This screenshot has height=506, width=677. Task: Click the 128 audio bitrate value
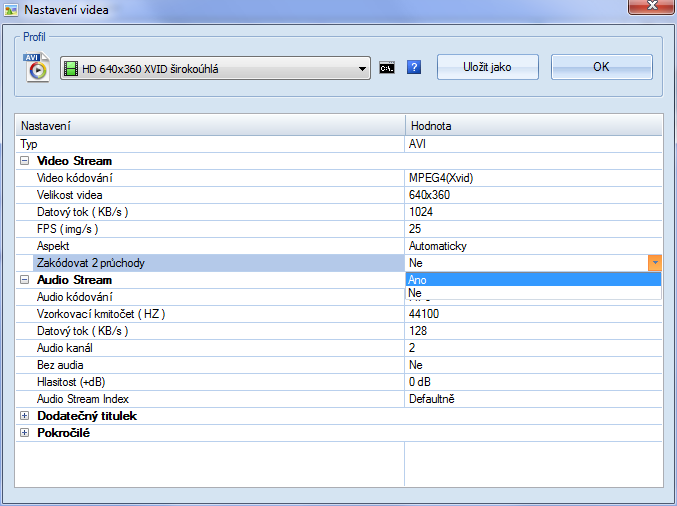(x=533, y=331)
